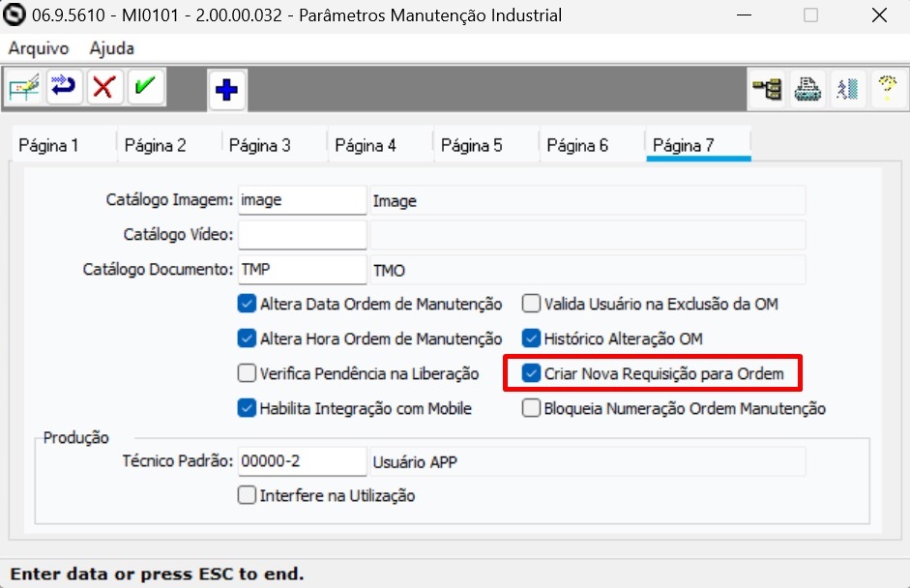This screenshot has height=588, width=910.
Task: Enable Verifica Pendência na Liberação checkbox
Action: pyautogui.click(x=247, y=373)
